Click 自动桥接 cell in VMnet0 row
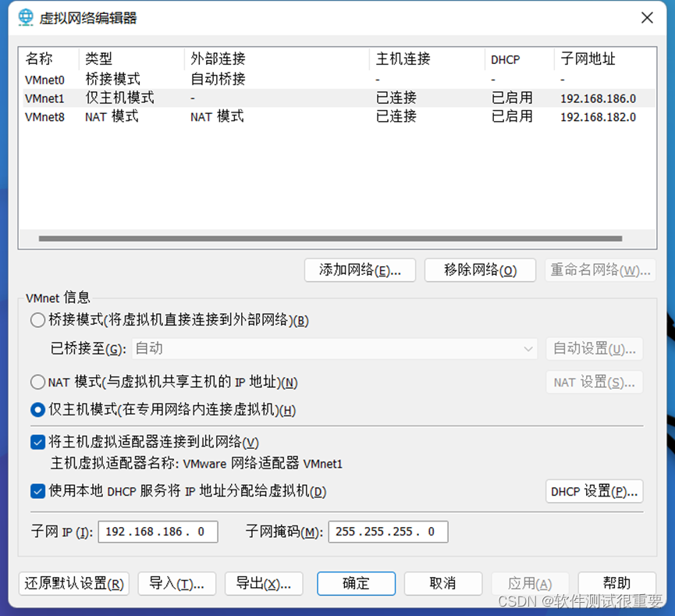Image resolution: width=675 pixels, height=616 pixels. (218, 80)
